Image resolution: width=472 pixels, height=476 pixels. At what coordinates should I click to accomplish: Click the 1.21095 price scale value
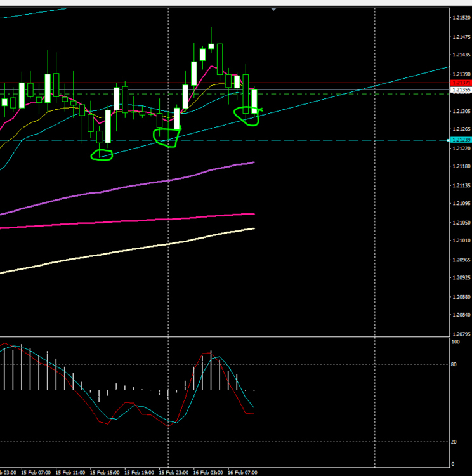coord(461,203)
